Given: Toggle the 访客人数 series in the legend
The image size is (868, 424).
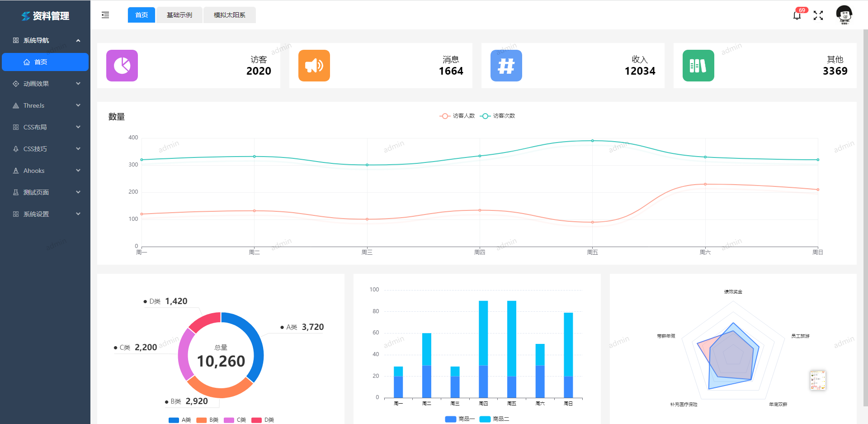Looking at the screenshot, I should 457,116.
